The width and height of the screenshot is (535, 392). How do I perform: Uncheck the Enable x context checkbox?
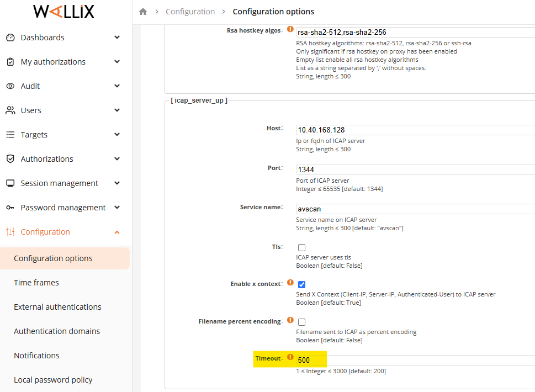click(x=301, y=284)
